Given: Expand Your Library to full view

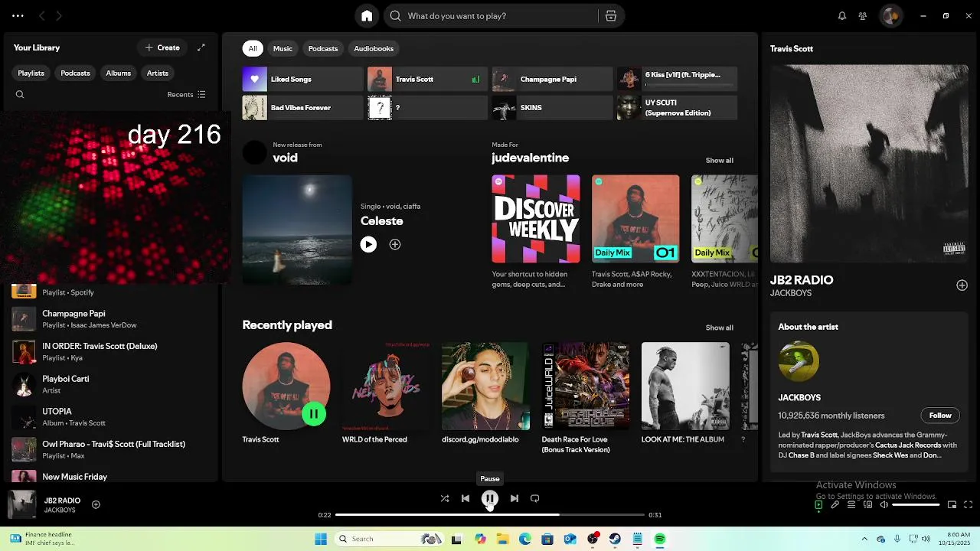Looking at the screenshot, I should 201,47.
